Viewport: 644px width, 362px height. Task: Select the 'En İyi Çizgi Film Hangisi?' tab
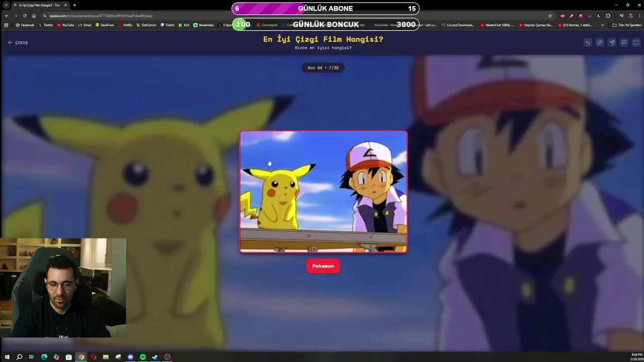coord(39,5)
